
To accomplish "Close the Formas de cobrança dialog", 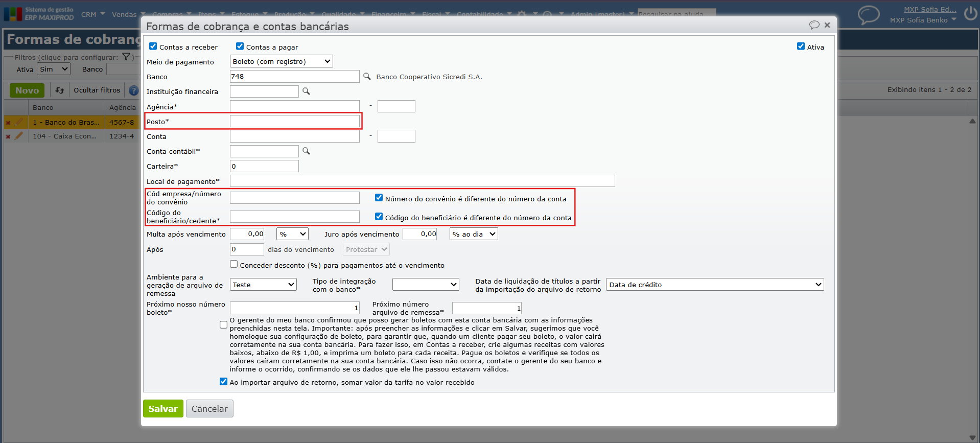I will tap(827, 25).
